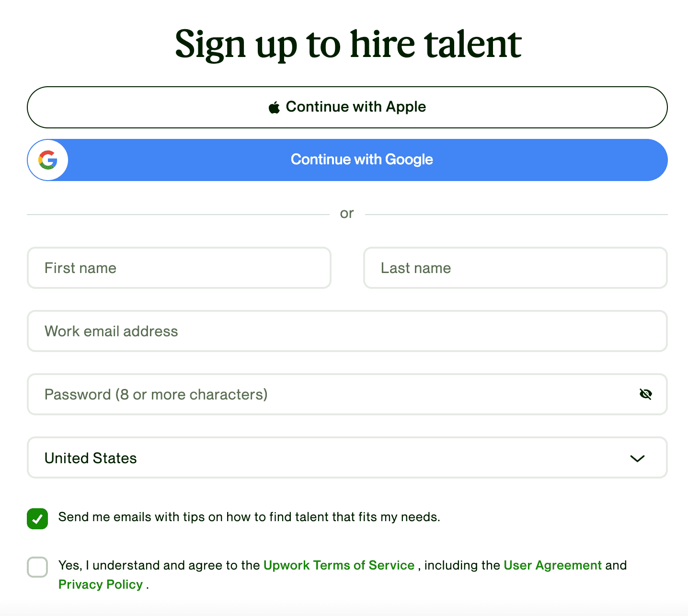Open the Privacy Policy link
The image size is (688, 616).
pos(101,584)
